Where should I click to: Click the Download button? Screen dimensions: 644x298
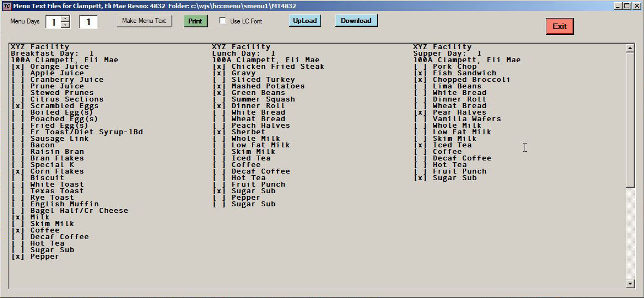tap(356, 21)
